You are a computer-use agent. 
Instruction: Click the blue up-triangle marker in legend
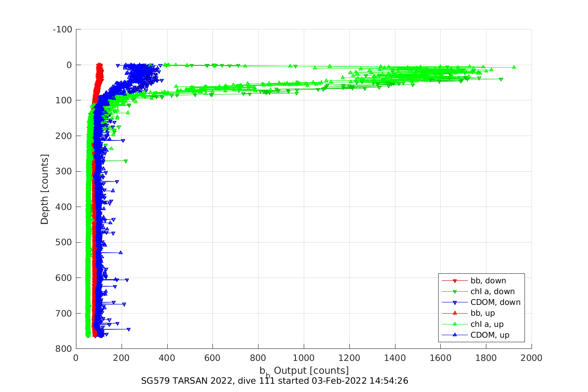coord(454,335)
